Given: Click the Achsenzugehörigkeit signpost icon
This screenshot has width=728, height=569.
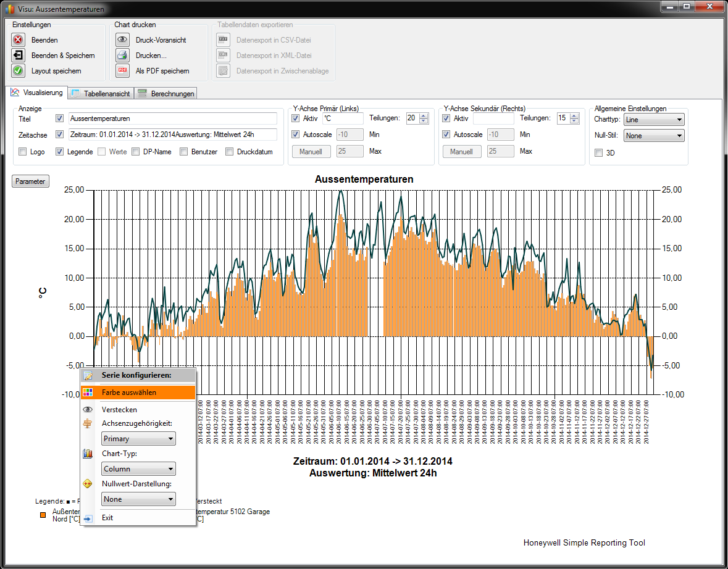Looking at the screenshot, I should (x=88, y=423).
